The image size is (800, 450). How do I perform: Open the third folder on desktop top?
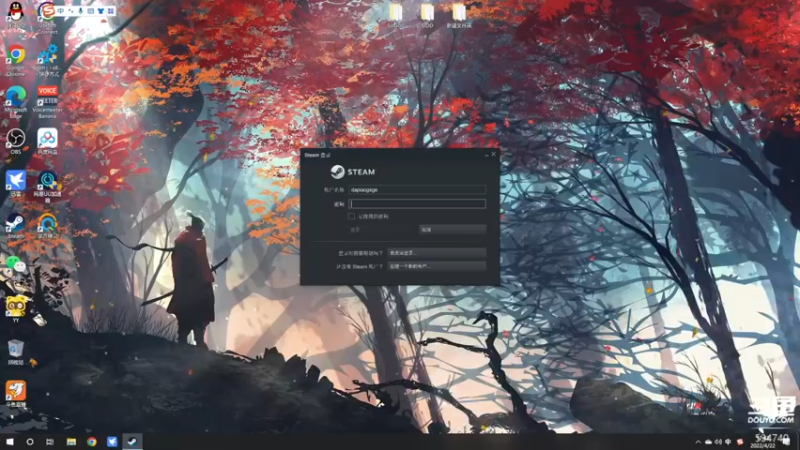pos(459,13)
